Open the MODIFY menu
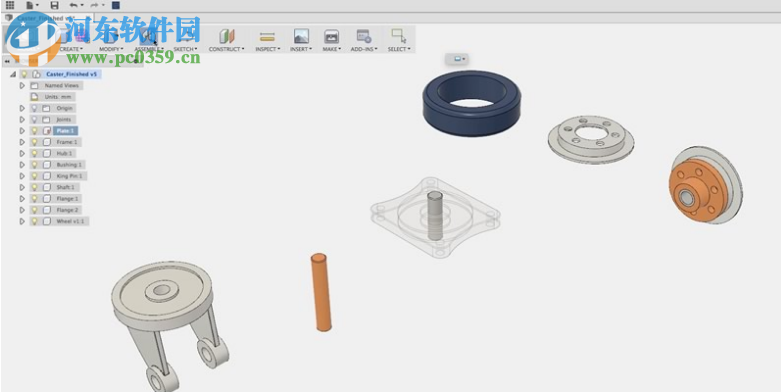Screen dimensions: 781x392 click(x=111, y=49)
